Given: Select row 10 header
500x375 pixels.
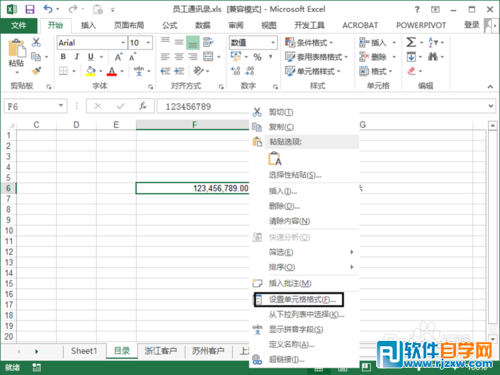Looking at the screenshot, I should click(x=9, y=231).
